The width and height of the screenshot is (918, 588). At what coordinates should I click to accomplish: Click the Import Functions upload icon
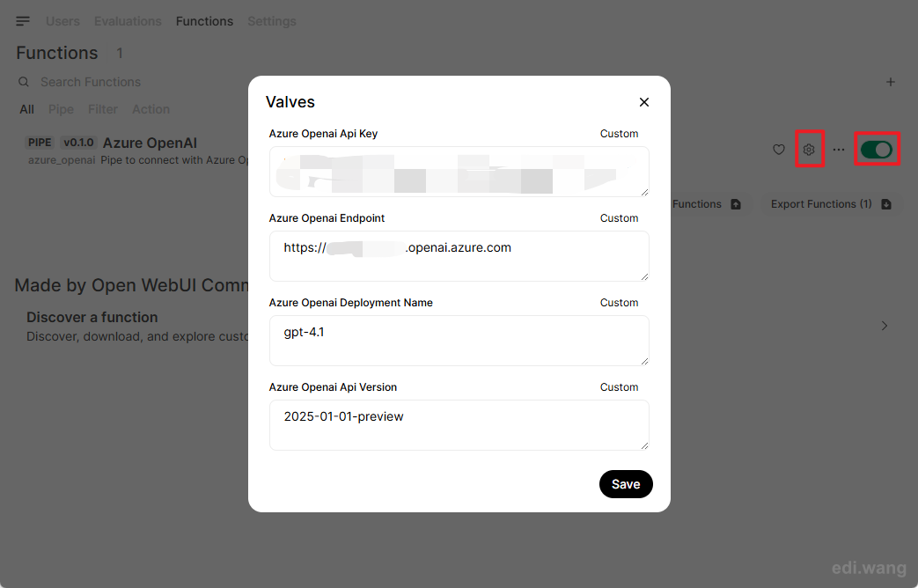[x=736, y=204]
